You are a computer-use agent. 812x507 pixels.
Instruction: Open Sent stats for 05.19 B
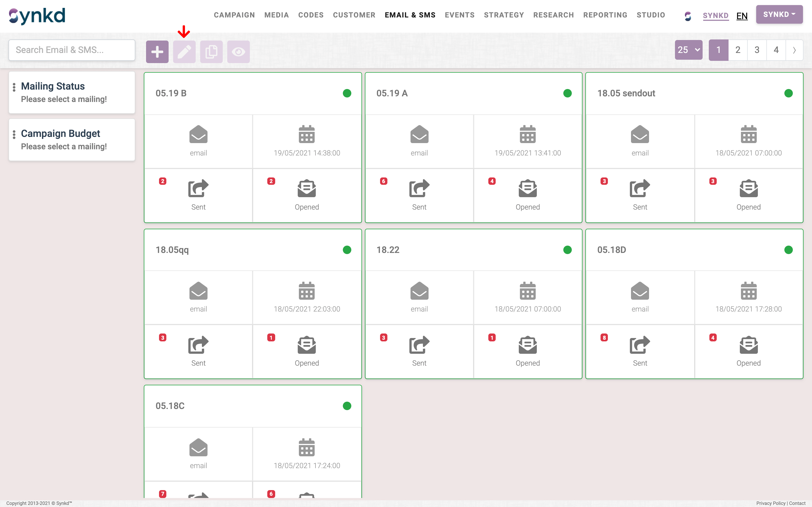[x=198, y=189]
